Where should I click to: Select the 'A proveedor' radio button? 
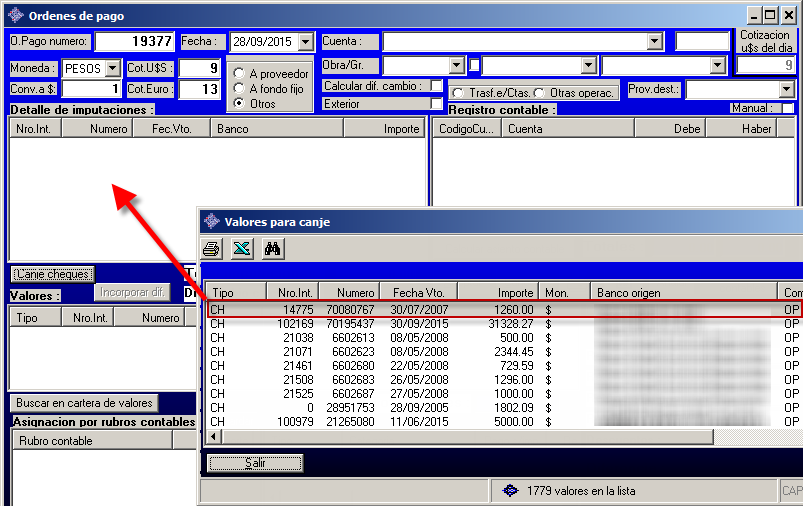point(238,74)
